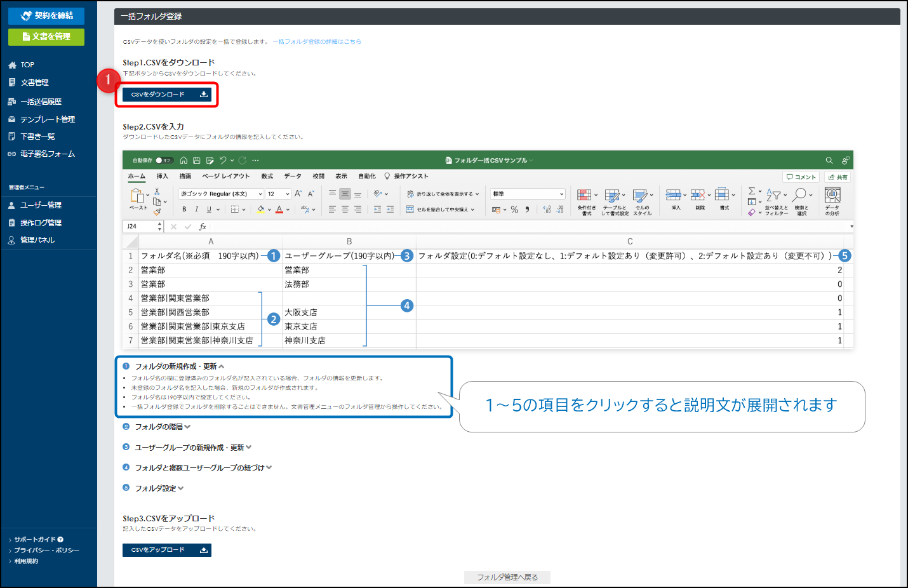Click the ペースト clipboard icon
Screen dimensions: 908x588
point(137,196)
